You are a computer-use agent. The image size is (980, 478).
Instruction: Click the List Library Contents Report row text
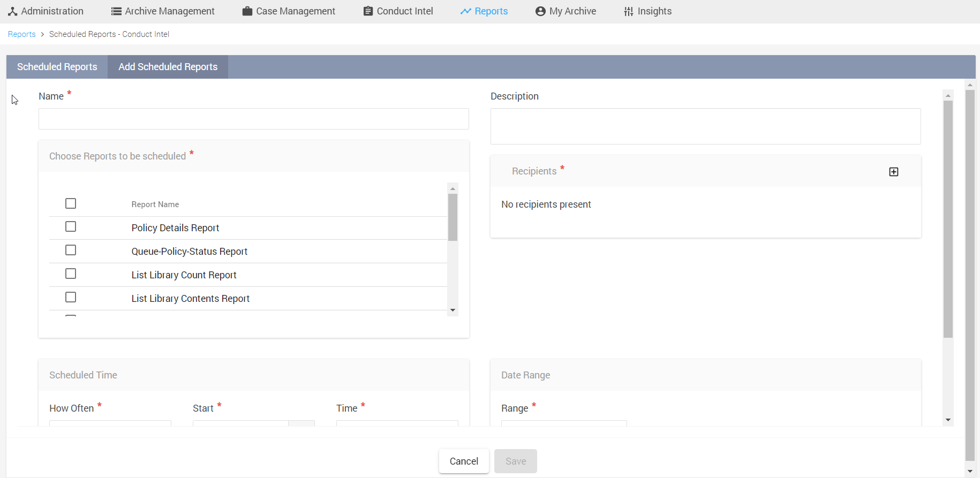tap(191, 299)
